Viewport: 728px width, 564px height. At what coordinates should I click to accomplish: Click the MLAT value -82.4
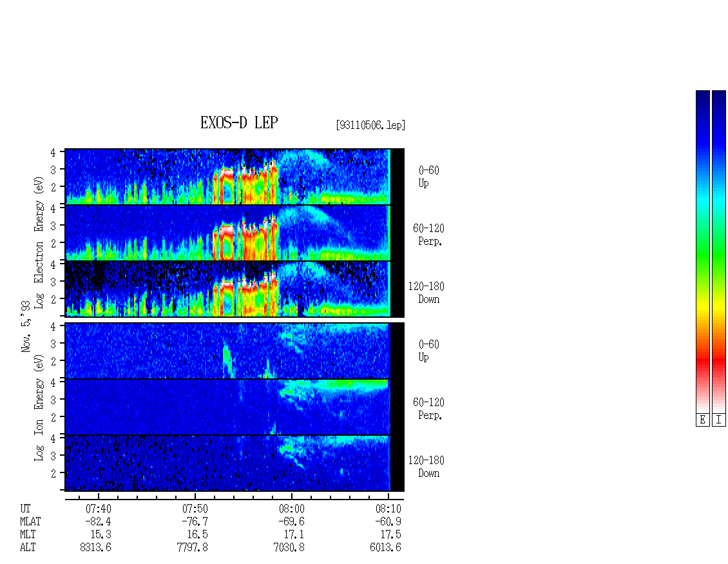(x=98, y=521)
